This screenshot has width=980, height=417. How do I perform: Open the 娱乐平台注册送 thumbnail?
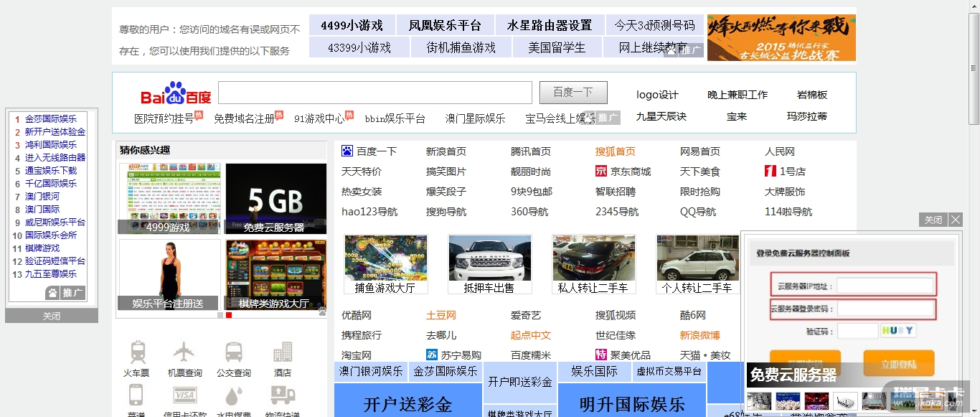tap(169, 274)
